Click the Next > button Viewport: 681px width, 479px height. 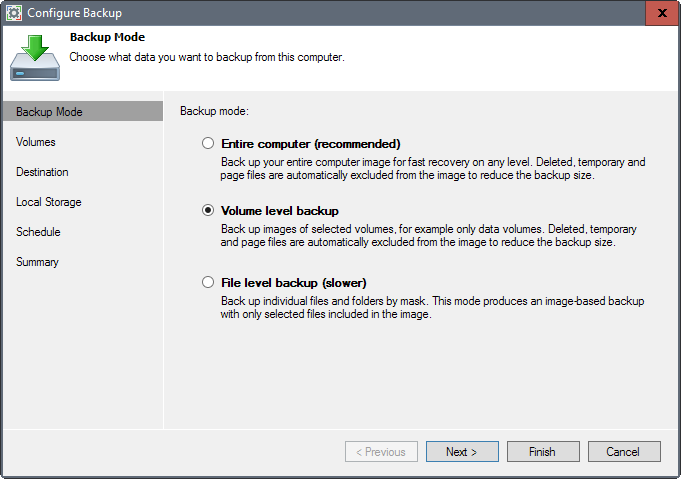pyautogui.click(x=462, y=452)
